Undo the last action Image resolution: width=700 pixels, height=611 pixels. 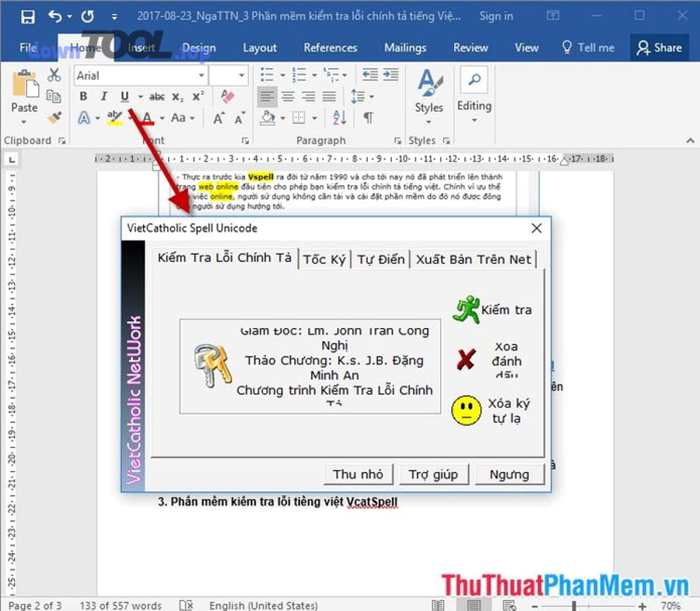55,16
